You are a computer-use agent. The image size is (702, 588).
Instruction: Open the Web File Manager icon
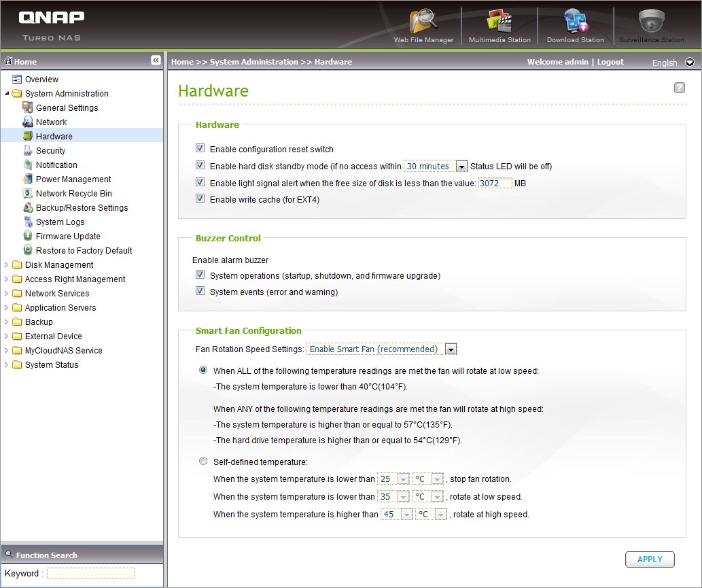point(423,22)
